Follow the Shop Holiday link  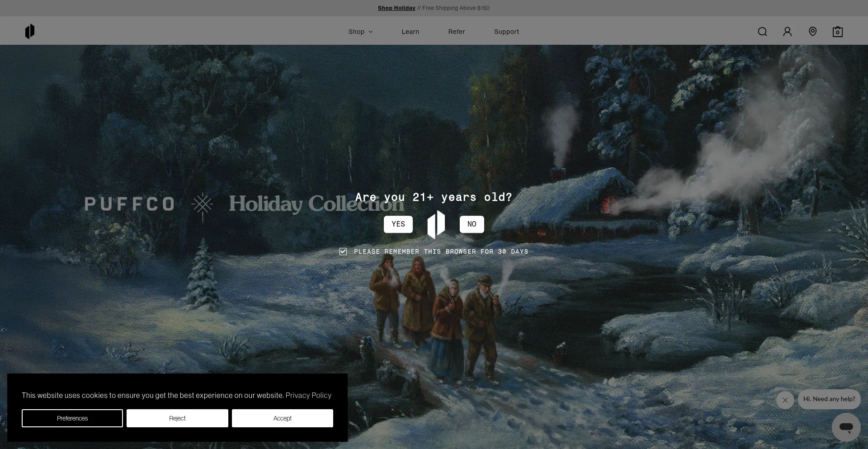click(x=396, y=8)
